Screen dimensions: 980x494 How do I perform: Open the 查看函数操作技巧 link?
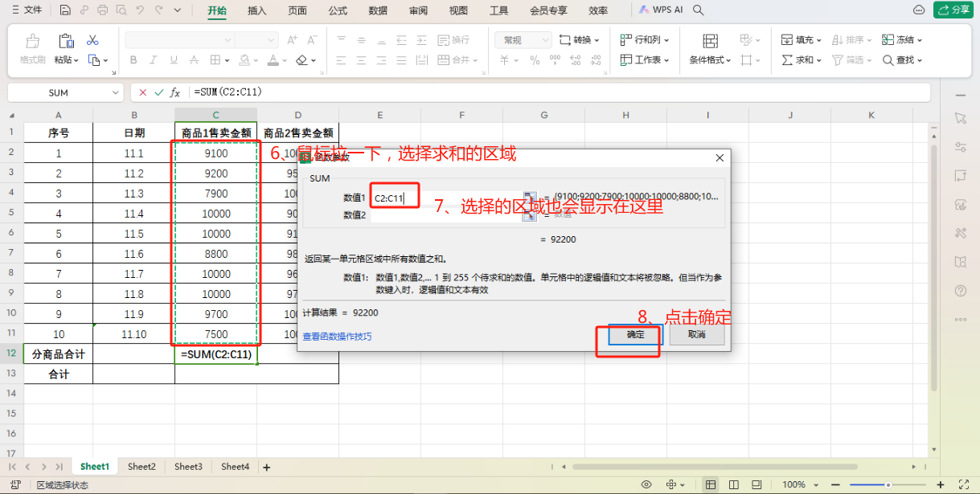(337, 337)
